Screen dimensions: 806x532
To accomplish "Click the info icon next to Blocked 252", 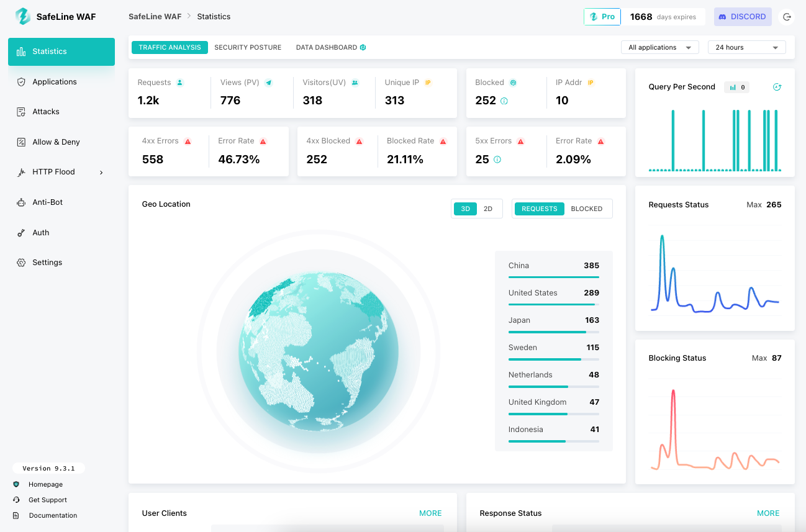I will coord(504,101).
